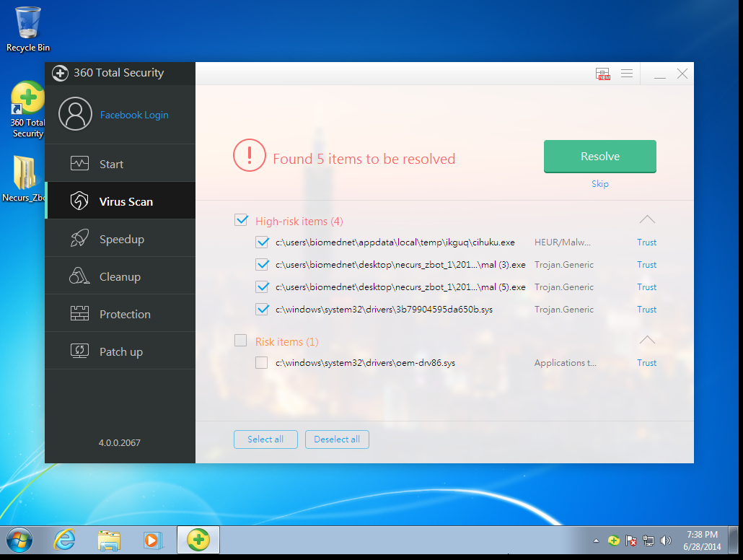Click the Virus Scan shield icon
The image size is (743, 560).
[79, 201]
